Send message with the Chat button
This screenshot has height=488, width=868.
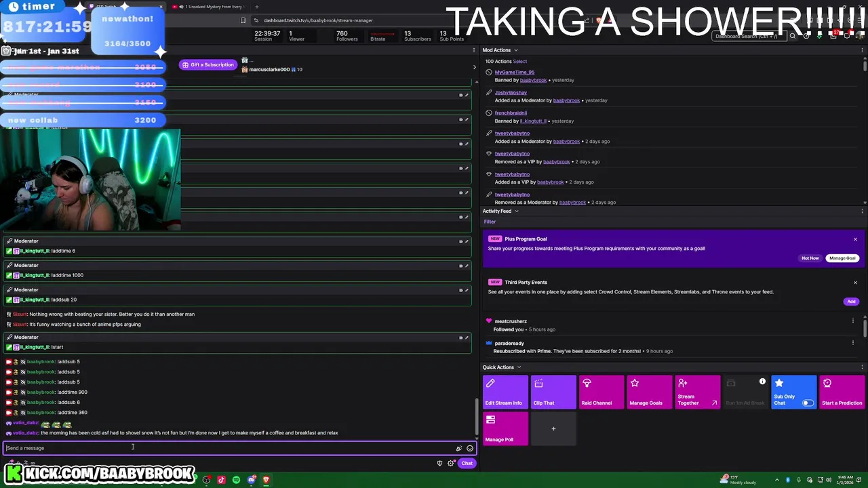point(467,463)
